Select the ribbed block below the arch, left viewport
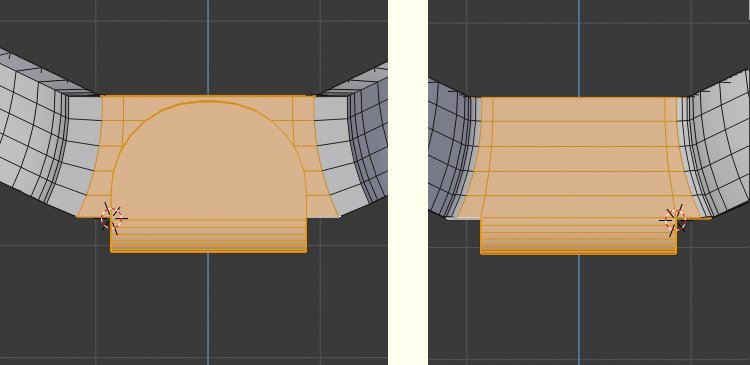 coord(209,235)
